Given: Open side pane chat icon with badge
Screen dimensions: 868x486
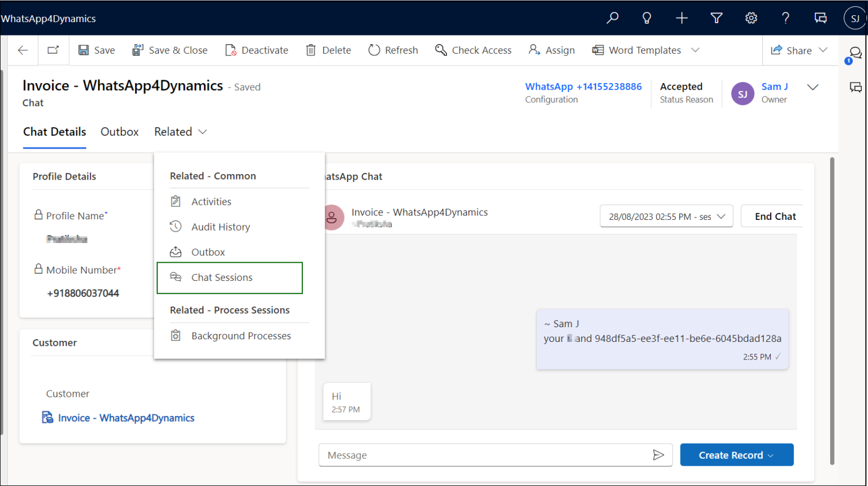Looking at the screenshot, I should coord(854,54).
